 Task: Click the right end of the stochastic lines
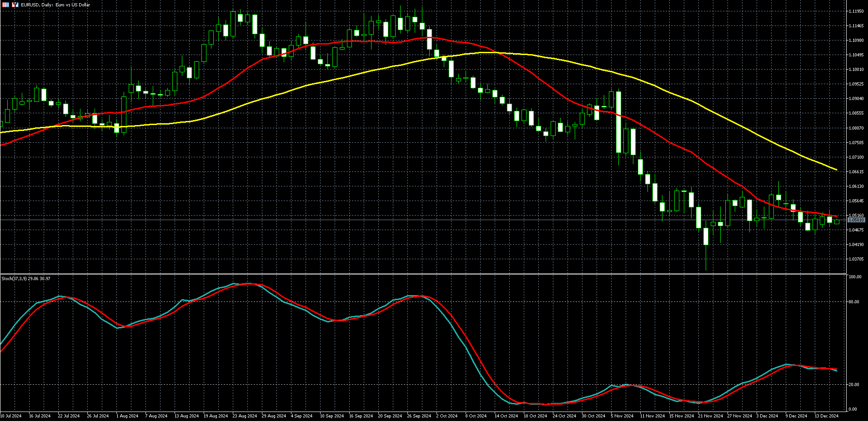[x=836, y=370]
